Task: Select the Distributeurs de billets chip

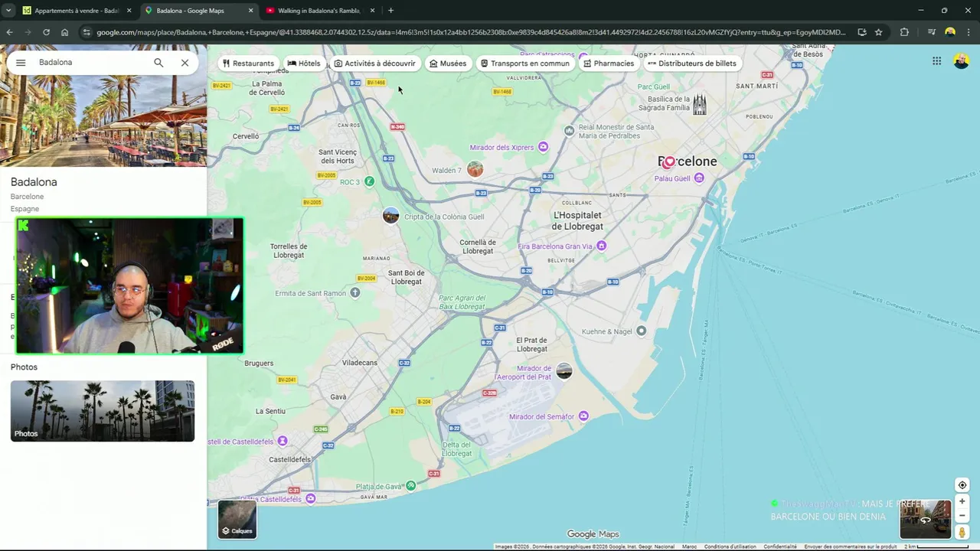Action: coord(692,64)
